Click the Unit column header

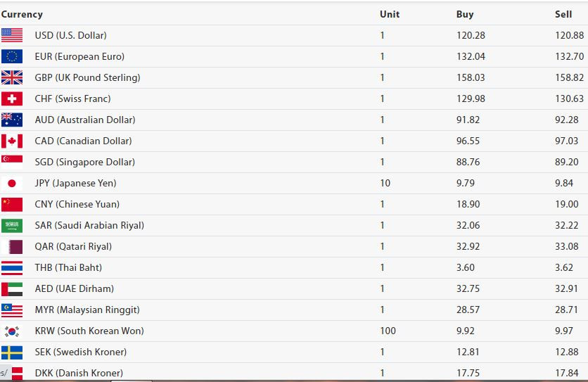pyautogui.click(x=390, y=14)
